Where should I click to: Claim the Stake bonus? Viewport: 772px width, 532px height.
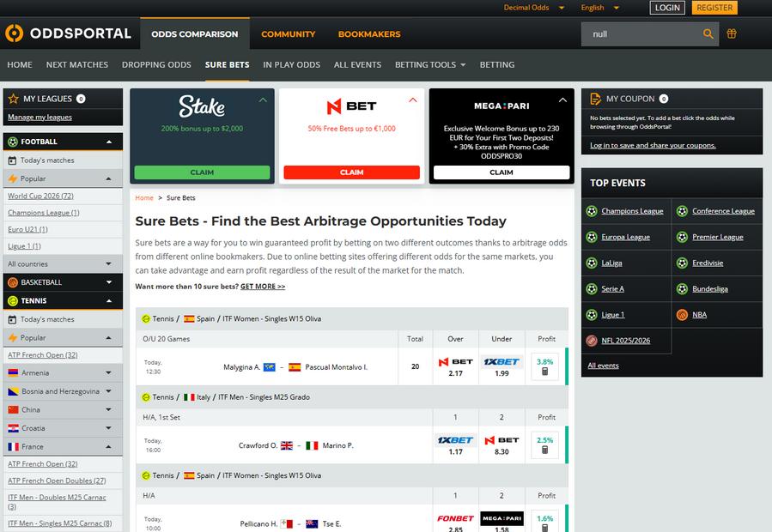click(203, 172)
